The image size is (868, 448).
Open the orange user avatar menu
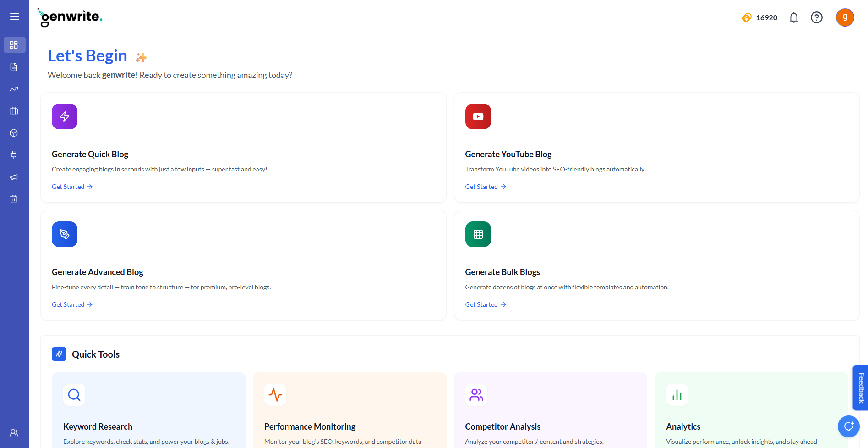pos(845,17)
